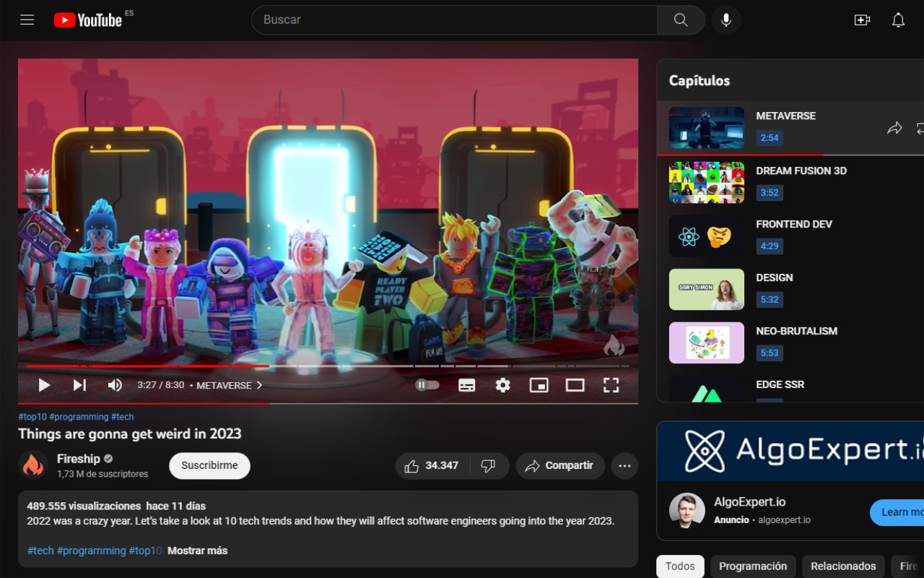Image resolution: width=924 pixels, height=578 pixels.
Task: Select the Todos filter chip
Action: tap(680, 566)
